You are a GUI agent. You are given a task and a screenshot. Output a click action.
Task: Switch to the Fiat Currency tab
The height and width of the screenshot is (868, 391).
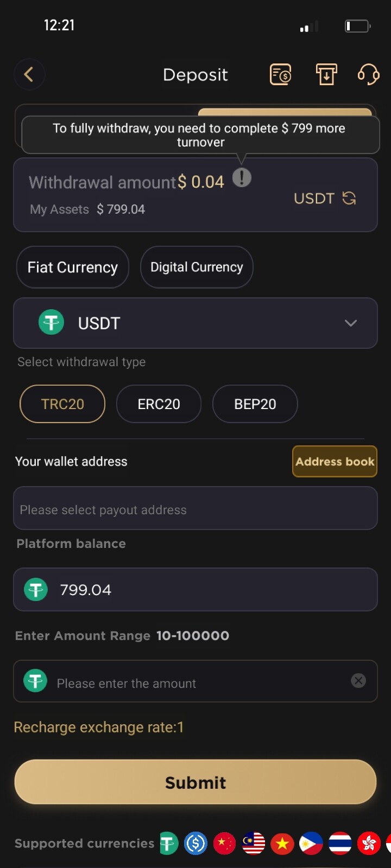click(73, 267)
